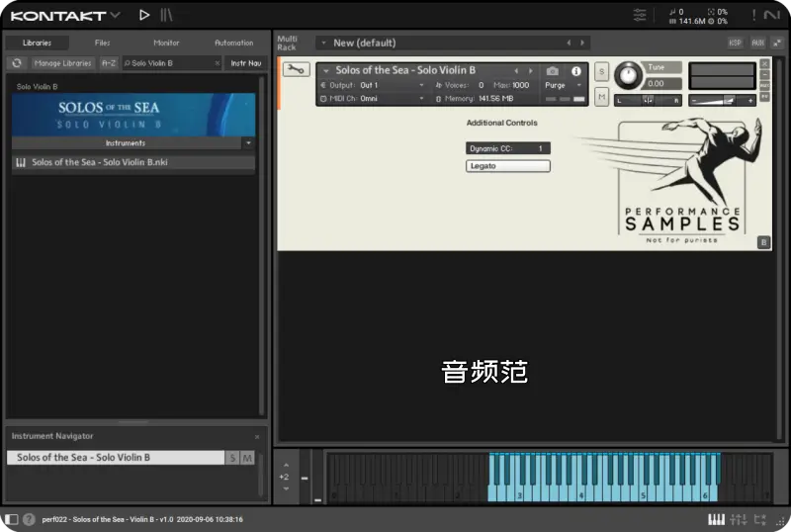Open the Purge dropdown menu
791x532 pixels.
click(565, 86)
